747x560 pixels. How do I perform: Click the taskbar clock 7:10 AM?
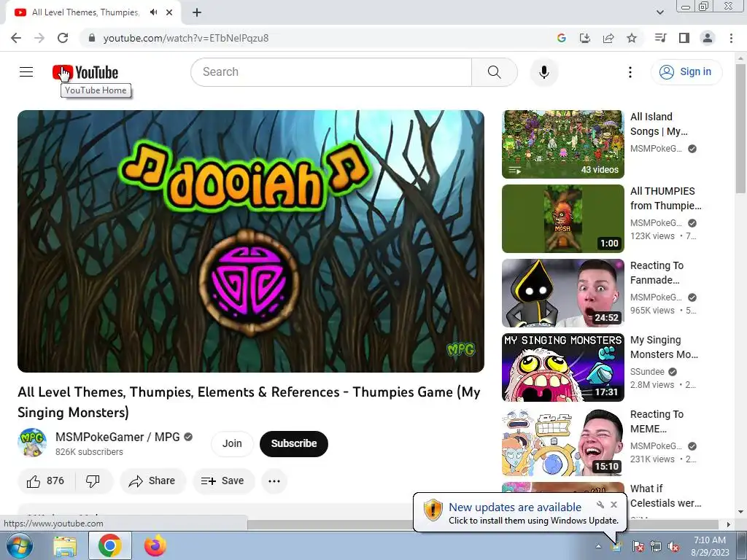[709, 540]
